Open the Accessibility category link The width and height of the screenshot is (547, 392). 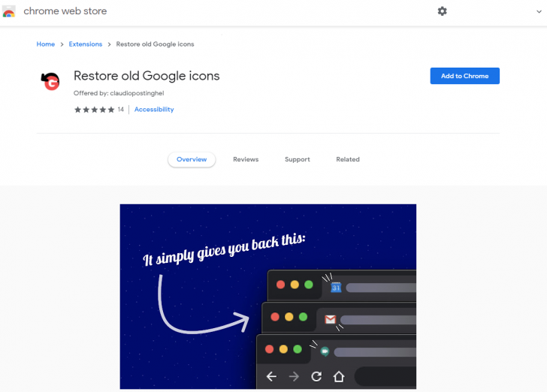coord(154,110)
